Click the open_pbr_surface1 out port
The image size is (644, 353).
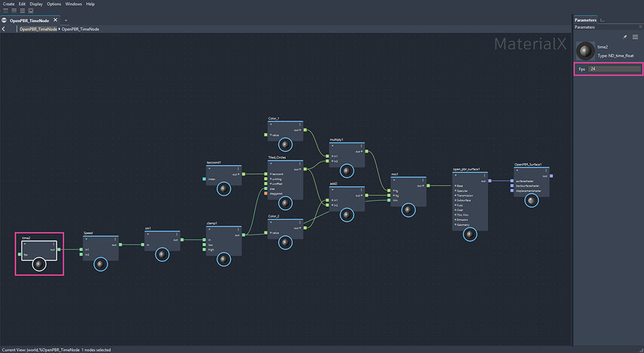(490, 181)
